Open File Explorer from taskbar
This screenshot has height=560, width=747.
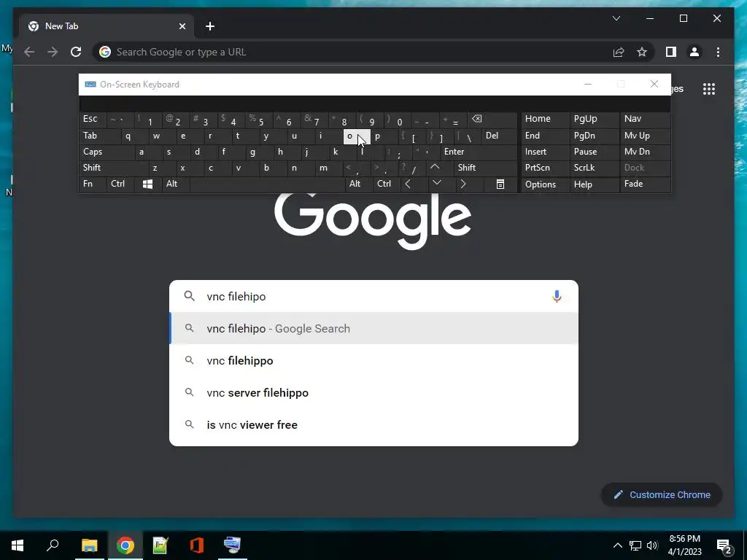click(x=89, y=545)
